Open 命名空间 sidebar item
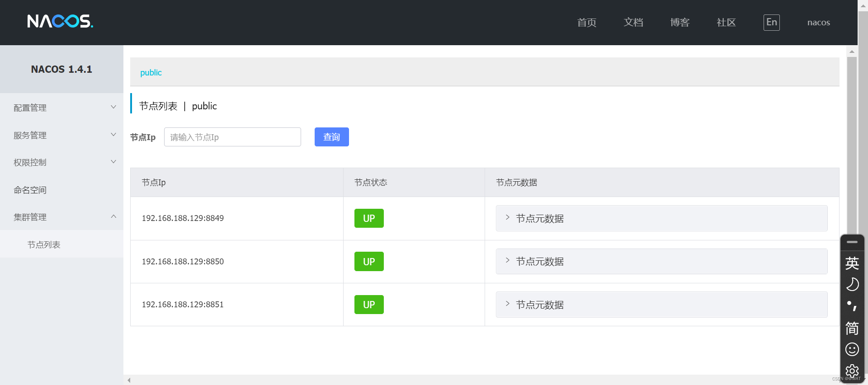This screenshot has height=385, width=868. click(x=30, y=190)
